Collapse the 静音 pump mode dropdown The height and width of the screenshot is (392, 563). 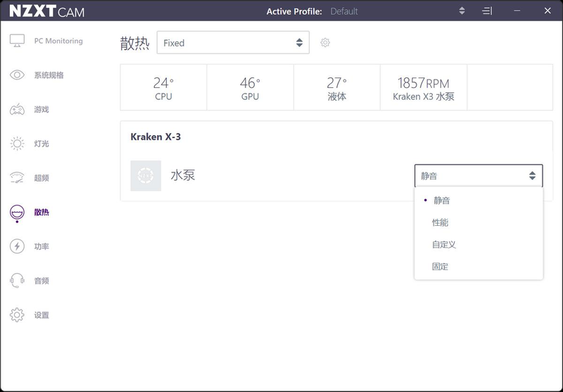coord(479,176)
